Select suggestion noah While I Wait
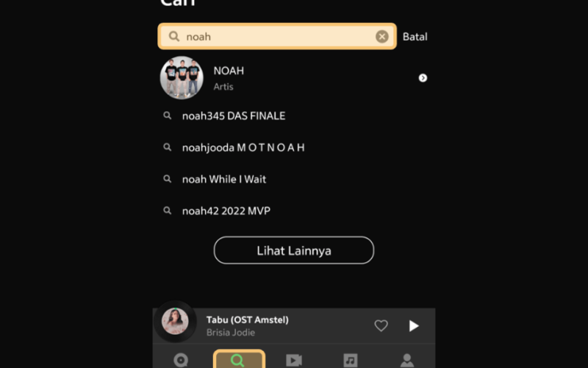Image resolution: width=588 pixels, height=368 pixels. [x=224, y=179]
